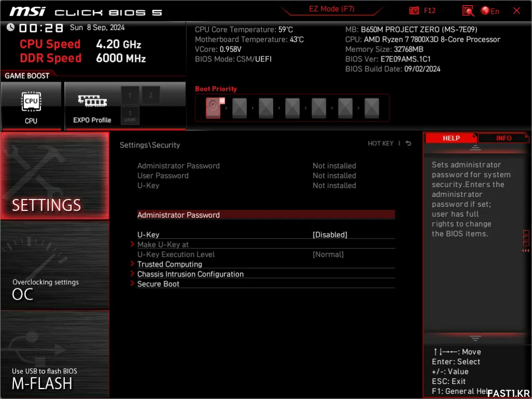Click the HOT KEY button
This screenshot has height=399, width=532.
pos(381,143)
